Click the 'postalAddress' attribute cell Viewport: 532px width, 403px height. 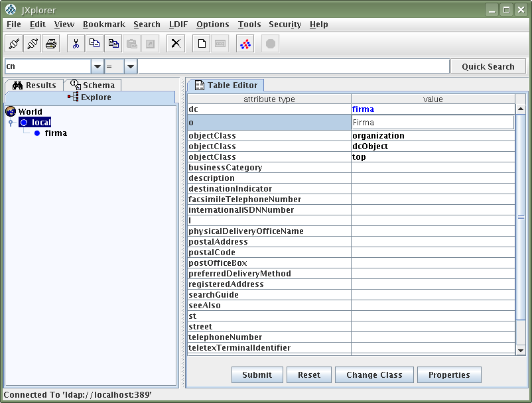point(269,242)
